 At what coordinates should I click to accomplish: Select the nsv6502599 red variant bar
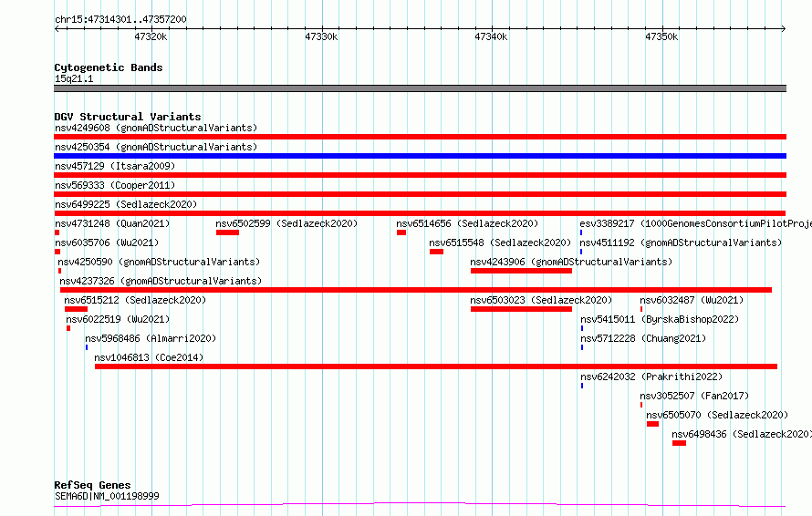point(227,232)
